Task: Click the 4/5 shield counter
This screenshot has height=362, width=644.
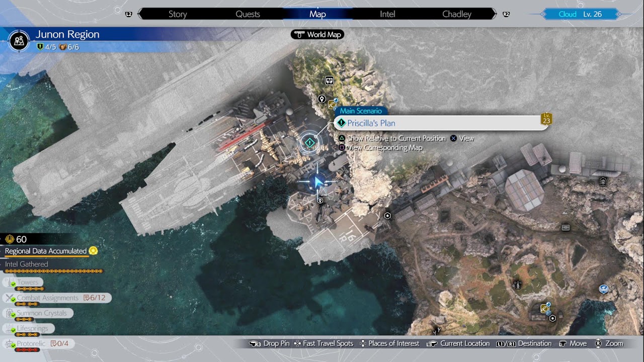Action: point(47,47)
